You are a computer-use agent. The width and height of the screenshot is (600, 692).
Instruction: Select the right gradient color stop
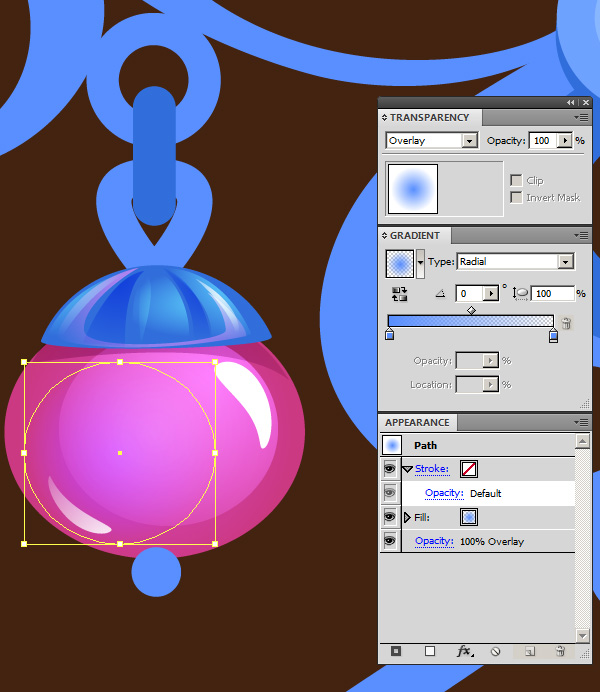(x=553, y=335)
